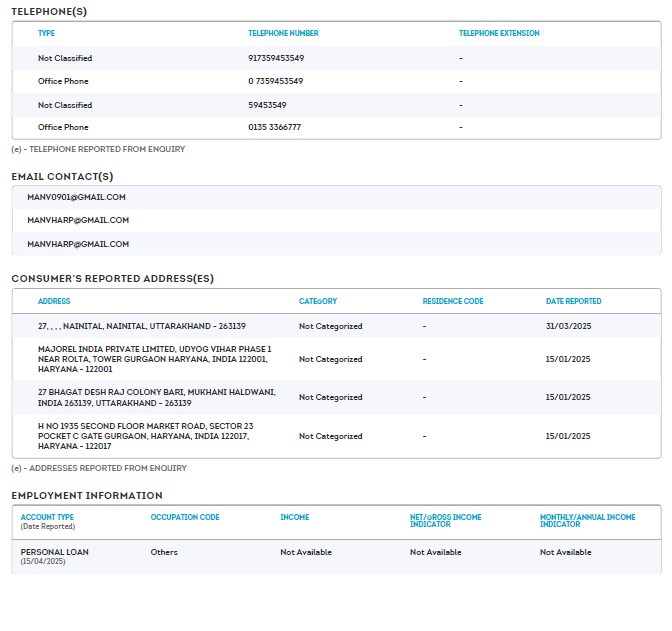Click the CATEGORY column header

(318, 301)
